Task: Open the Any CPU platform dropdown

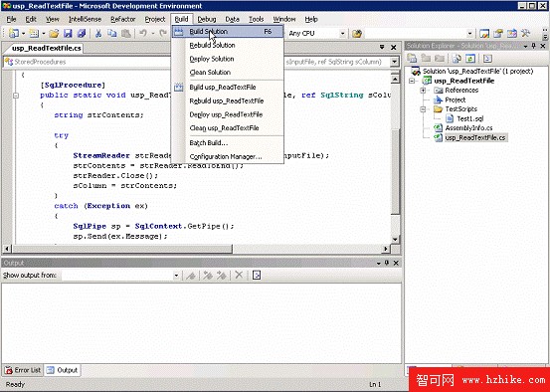Action: point(342,34)
